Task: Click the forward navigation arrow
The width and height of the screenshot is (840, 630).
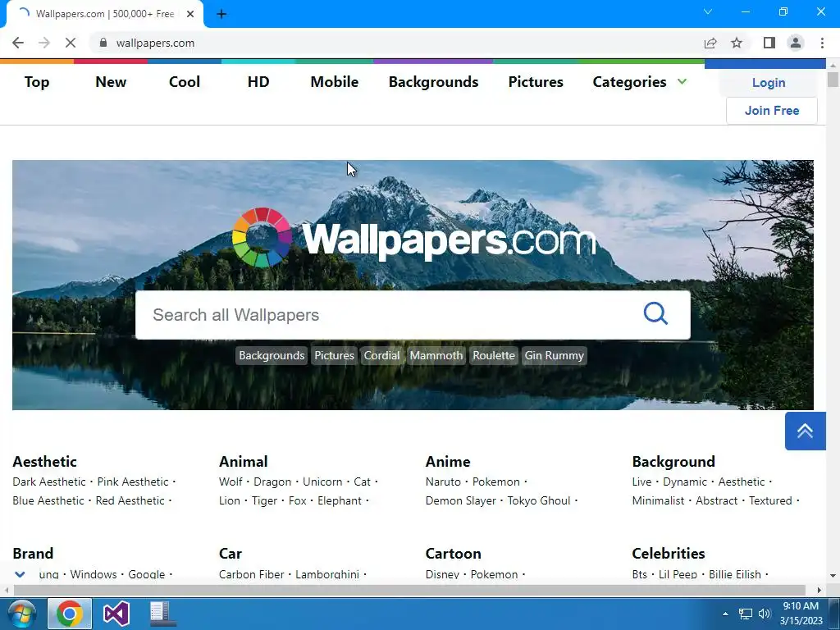Action: [44, 43]
